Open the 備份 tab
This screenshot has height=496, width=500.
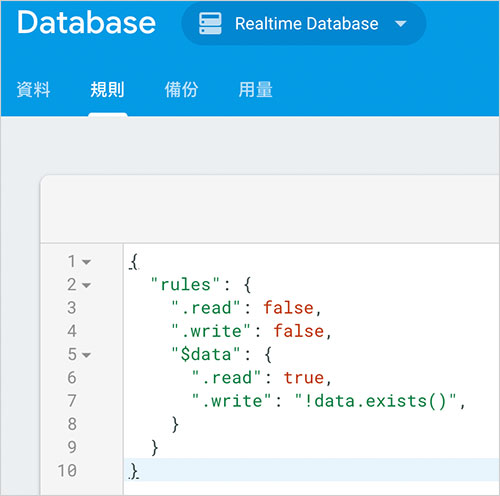[181, 90]
